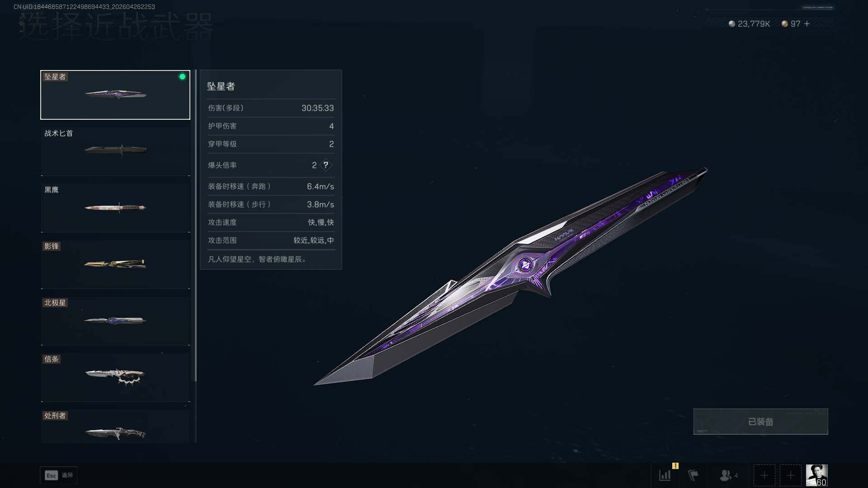Click the plus icon next to currency 97

(807, 23)
